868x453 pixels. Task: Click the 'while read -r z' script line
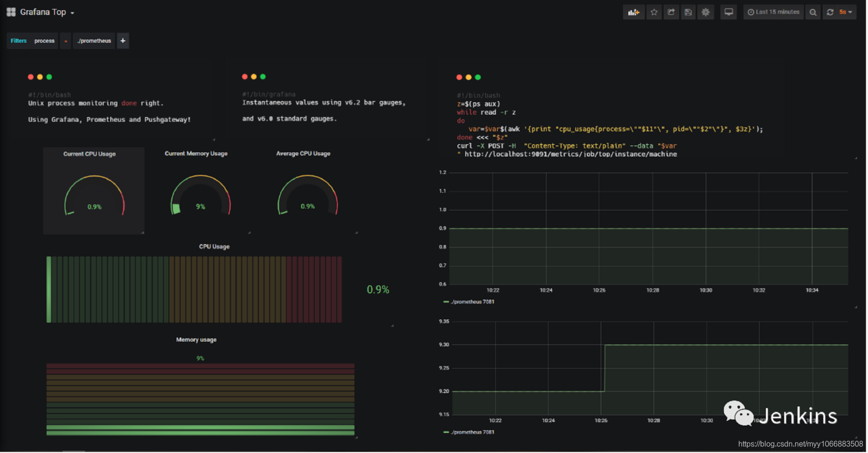coord(486,113)
